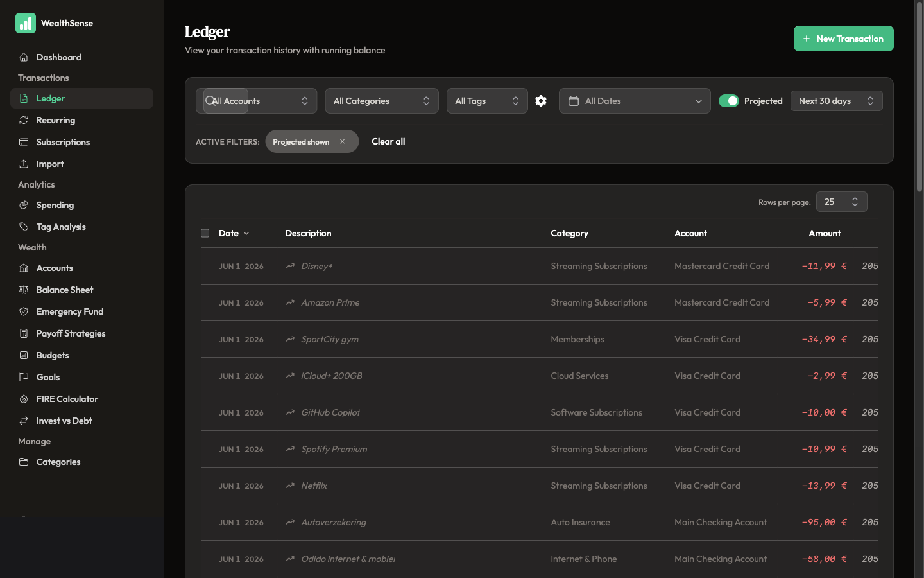The image size is (924, 578).
Task: Click Odido internet & mobiel description
Action: (x=348, y=559)
